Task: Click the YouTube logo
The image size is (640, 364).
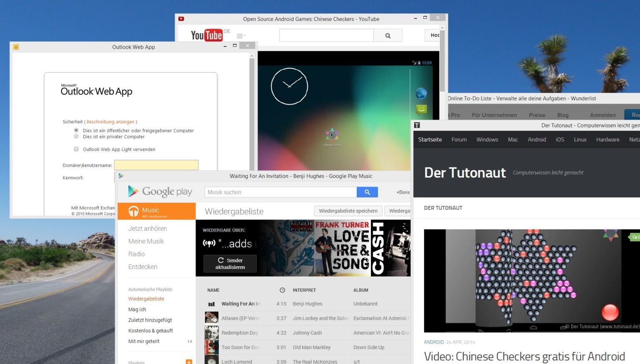Action: pos(207,35)
